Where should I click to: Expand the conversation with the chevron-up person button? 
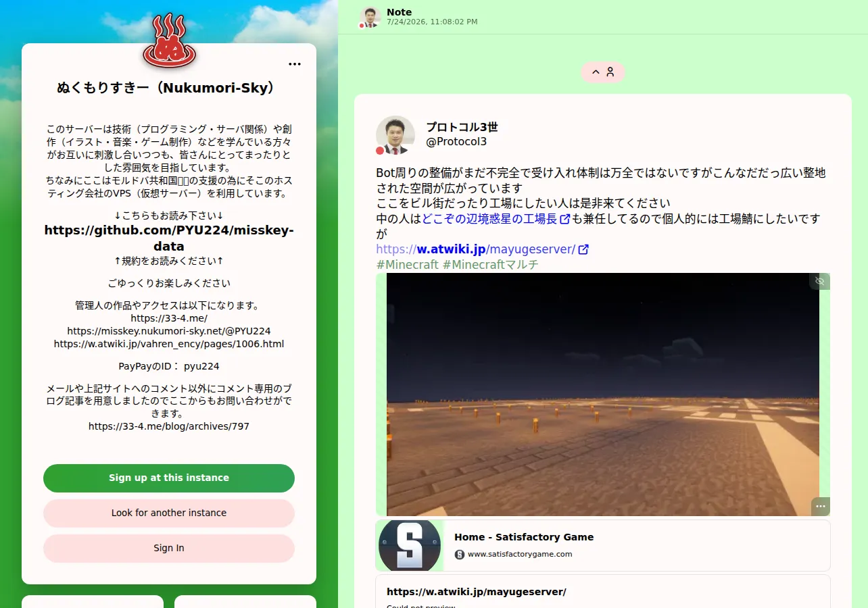(603, 72)
